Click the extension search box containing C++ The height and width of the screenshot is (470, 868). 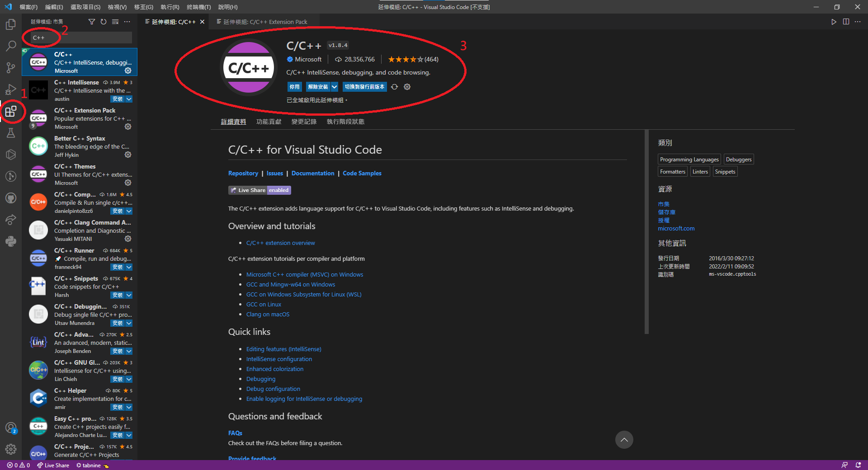(81, 38)
